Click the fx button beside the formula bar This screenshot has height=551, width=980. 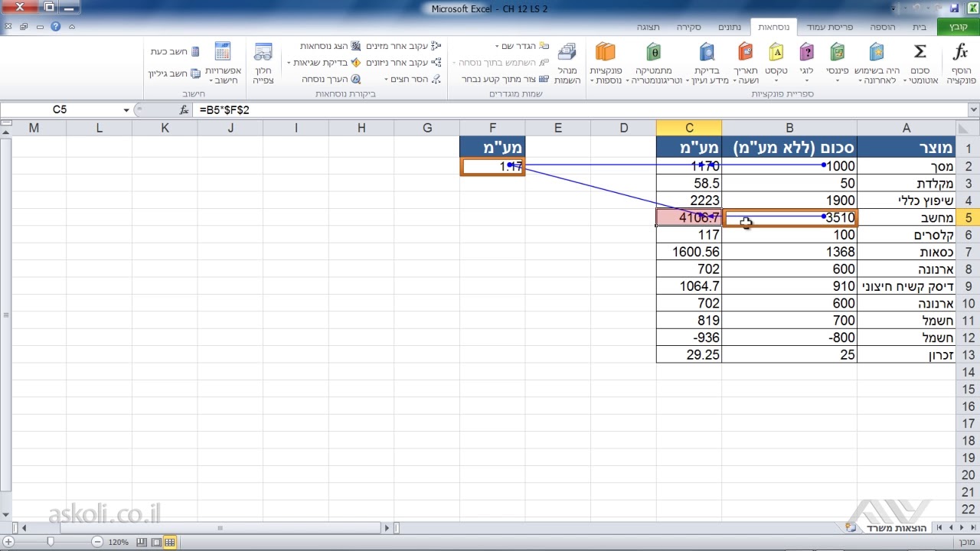point(184,110)
